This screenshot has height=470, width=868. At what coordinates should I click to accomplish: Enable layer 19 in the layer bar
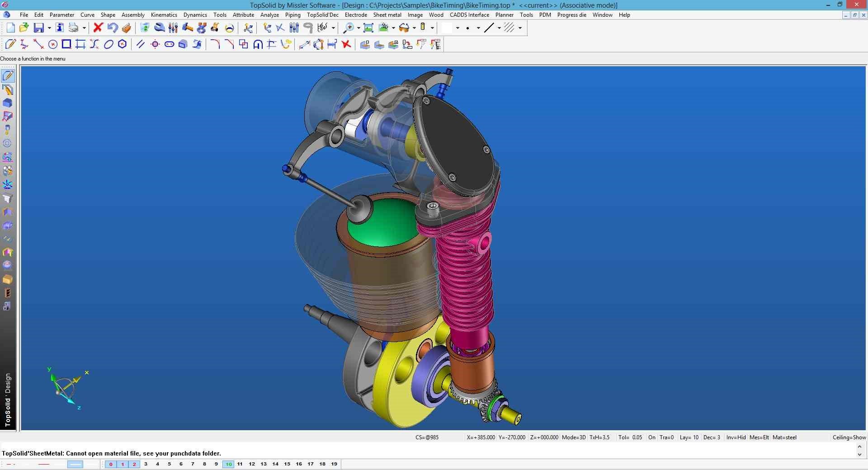[334, 464]
